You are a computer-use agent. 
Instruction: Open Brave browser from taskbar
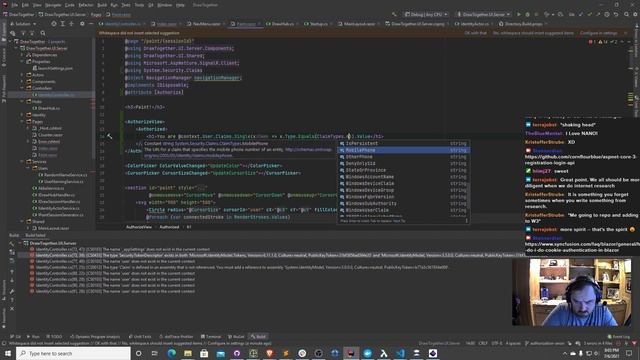[x=269, y=353]
